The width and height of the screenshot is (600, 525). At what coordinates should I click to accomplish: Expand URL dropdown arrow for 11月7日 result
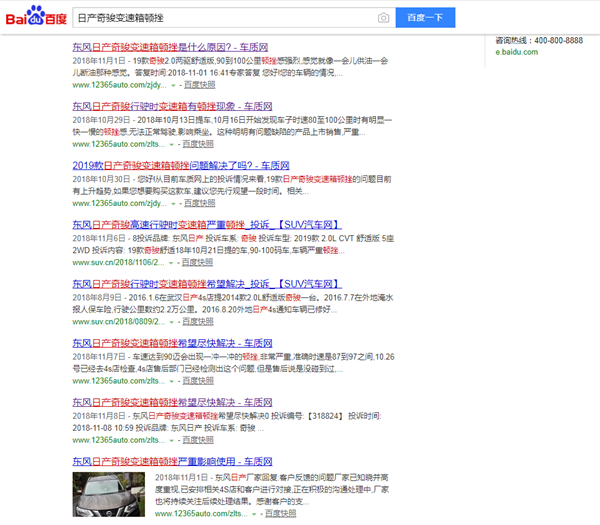pyautogui.click(x=171, y=382)
